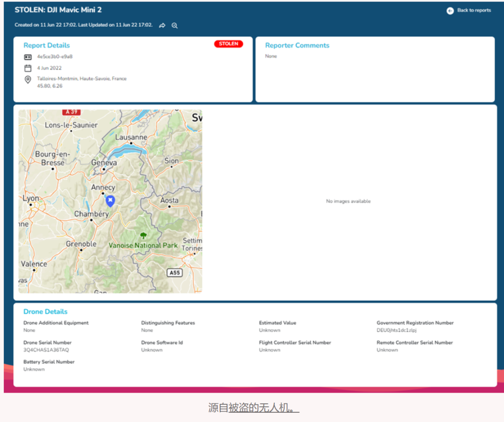504x422 pixels.
Task: Click the Reporter Comments heading
Action: pyautogui.click(x=297, y=45)
